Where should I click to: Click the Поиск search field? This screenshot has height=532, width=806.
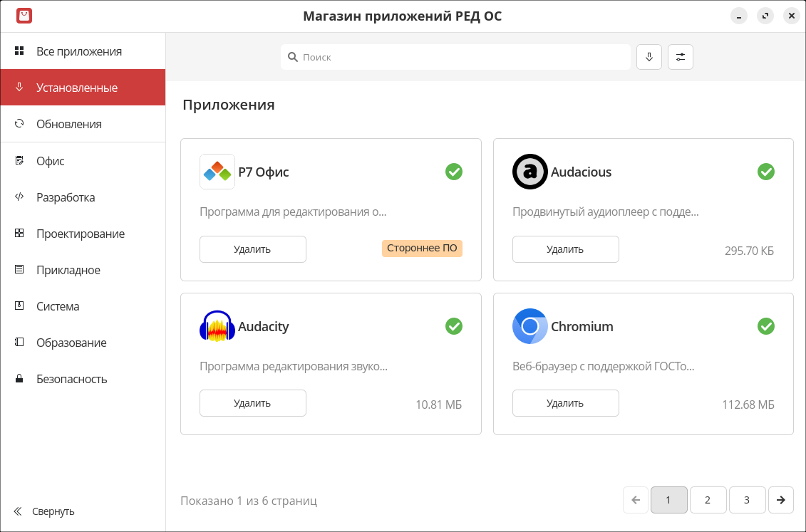coord(456,57)
